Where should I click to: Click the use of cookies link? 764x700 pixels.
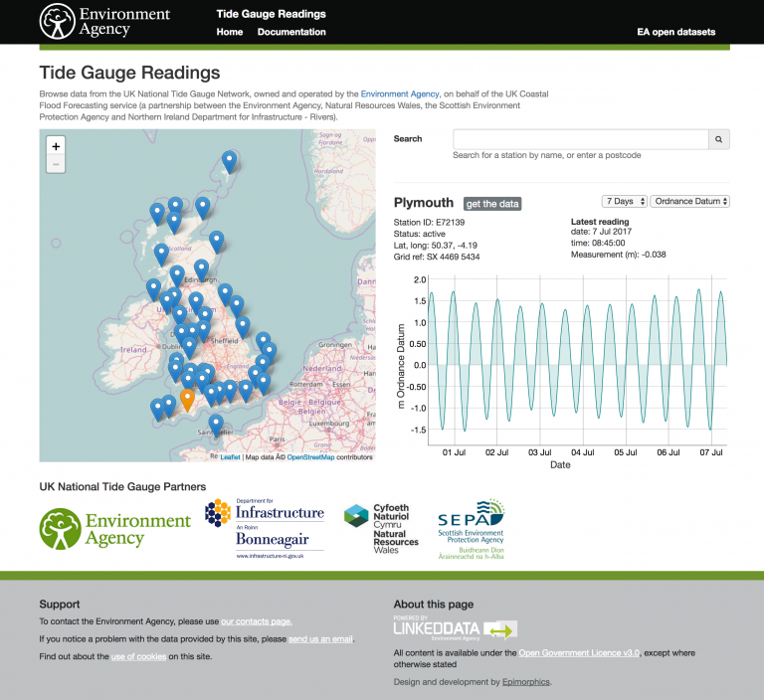[x=138, y=656]
